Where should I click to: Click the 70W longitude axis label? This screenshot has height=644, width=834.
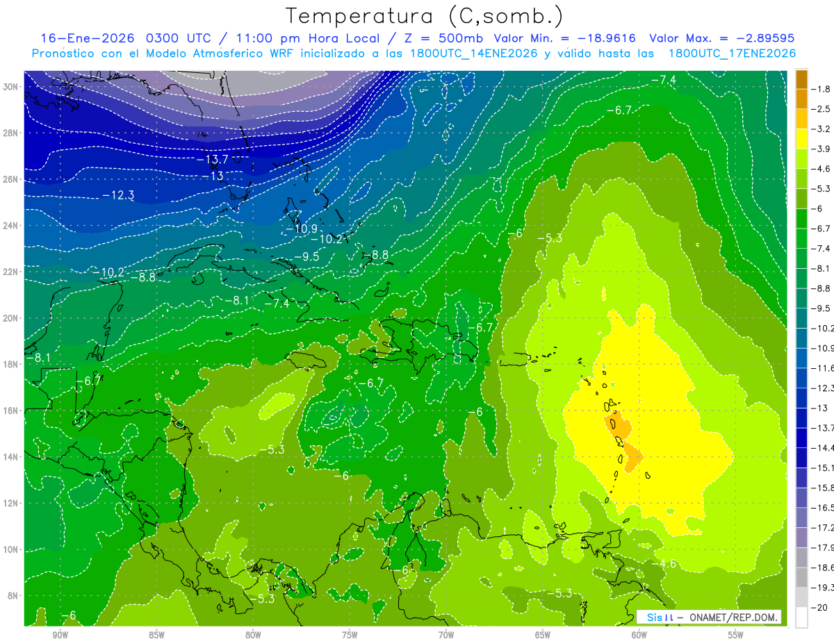pos(446,636)
